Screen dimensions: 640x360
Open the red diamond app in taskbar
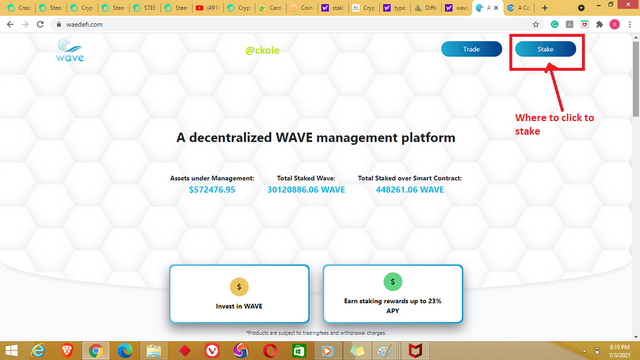pyautogui.click(x=184, y=351)
